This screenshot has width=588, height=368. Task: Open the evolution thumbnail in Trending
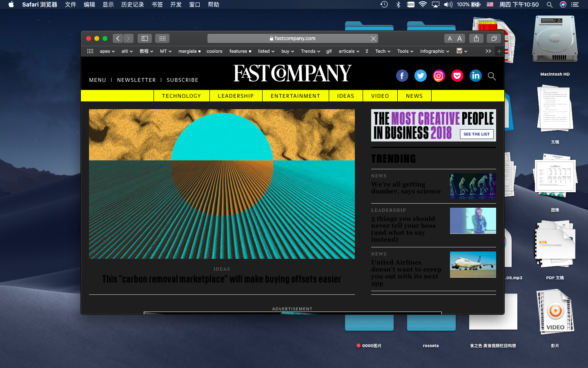(473, 186)
